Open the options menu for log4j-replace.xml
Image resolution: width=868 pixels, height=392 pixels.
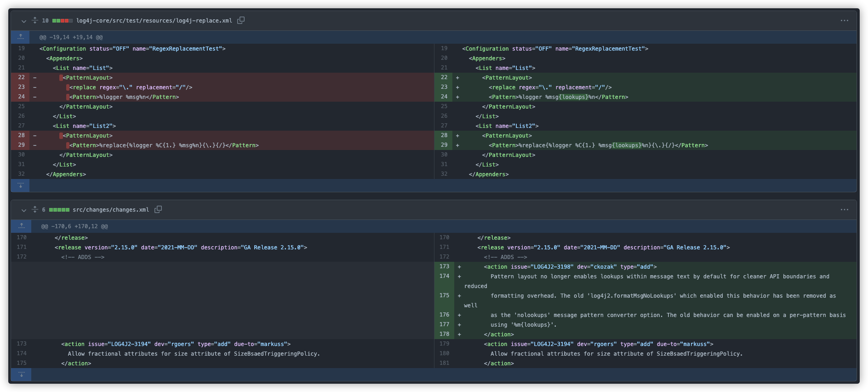845,20
